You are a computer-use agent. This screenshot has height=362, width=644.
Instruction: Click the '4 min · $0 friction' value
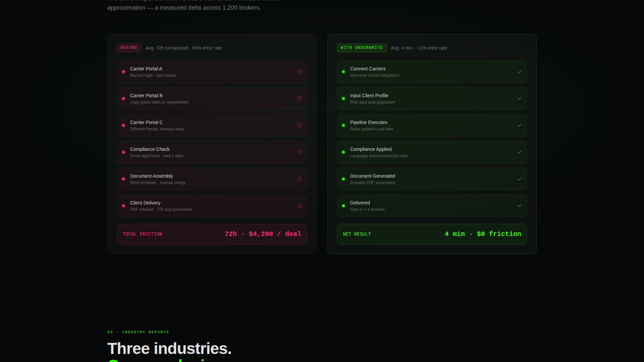[x=483, y=234]
